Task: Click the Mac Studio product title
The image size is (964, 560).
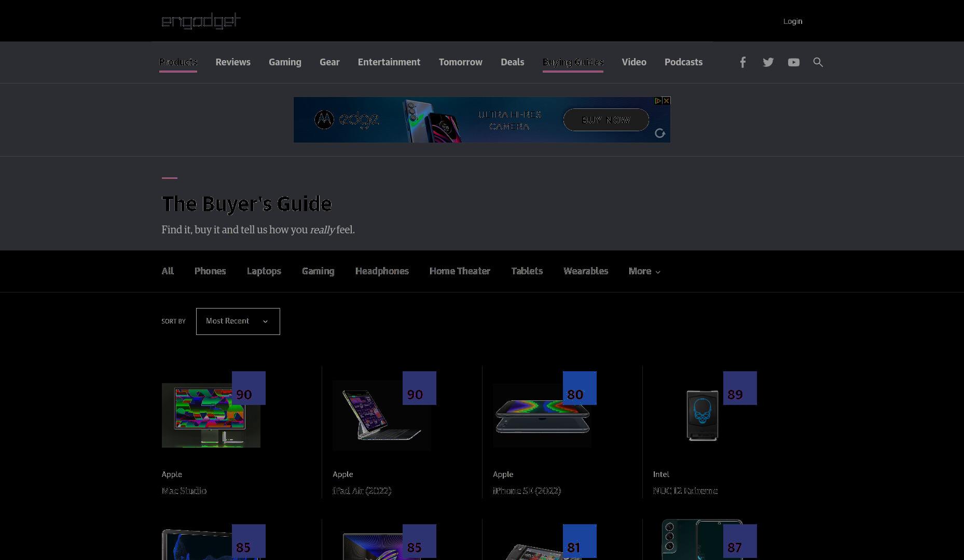Action: tap(184, 491)
